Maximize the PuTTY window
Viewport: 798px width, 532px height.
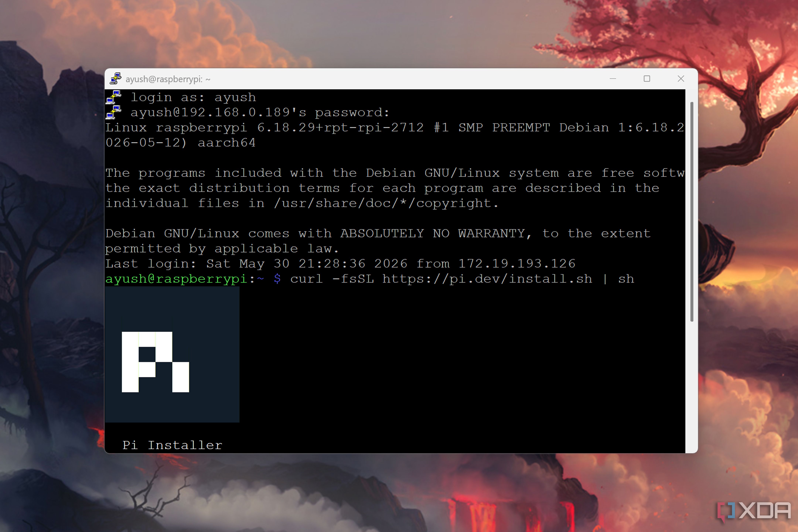point(647,79)
